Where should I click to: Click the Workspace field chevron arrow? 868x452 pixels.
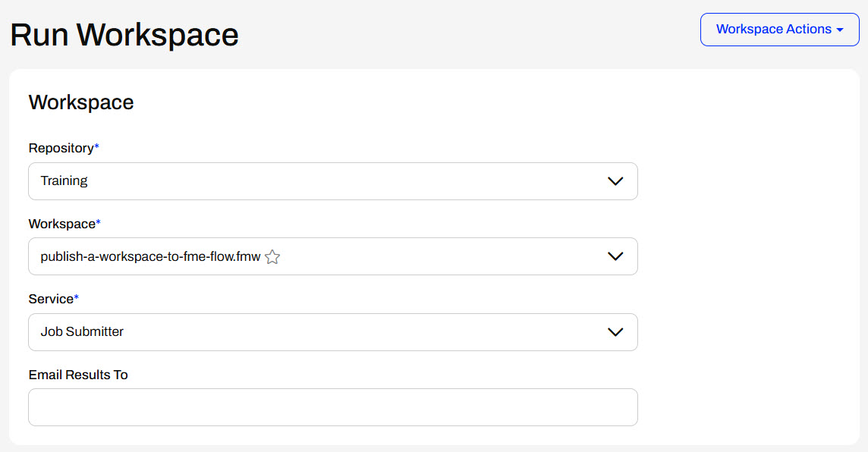click(x=615, y=256)
